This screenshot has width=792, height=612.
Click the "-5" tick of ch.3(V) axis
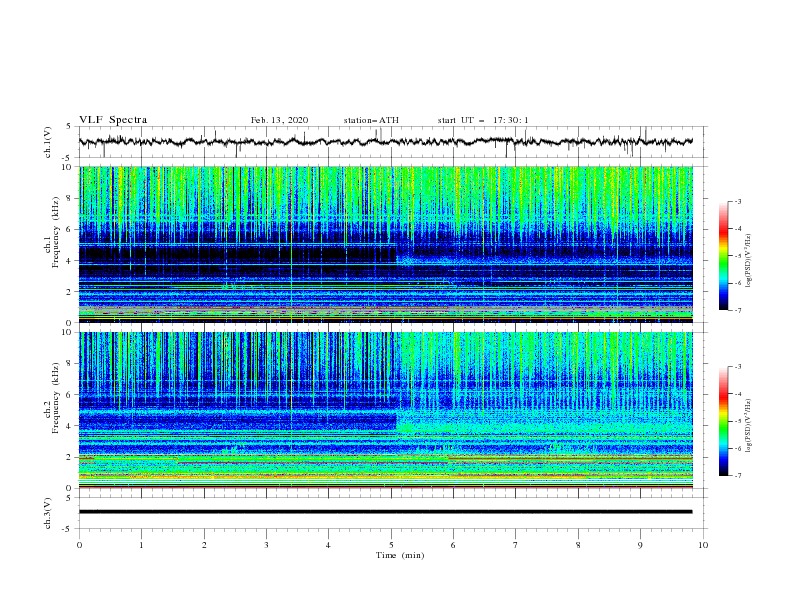[67, 529]
